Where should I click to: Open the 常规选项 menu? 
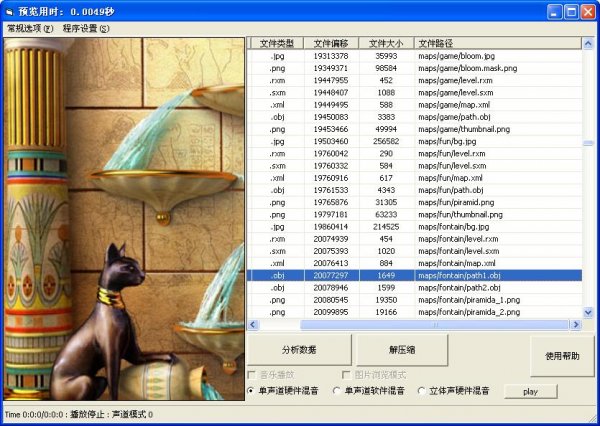tap(30, 28)
